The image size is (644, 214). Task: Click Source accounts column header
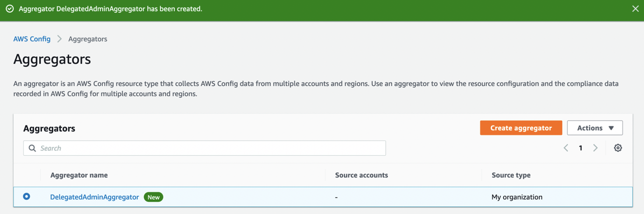[x=361, y=175]
